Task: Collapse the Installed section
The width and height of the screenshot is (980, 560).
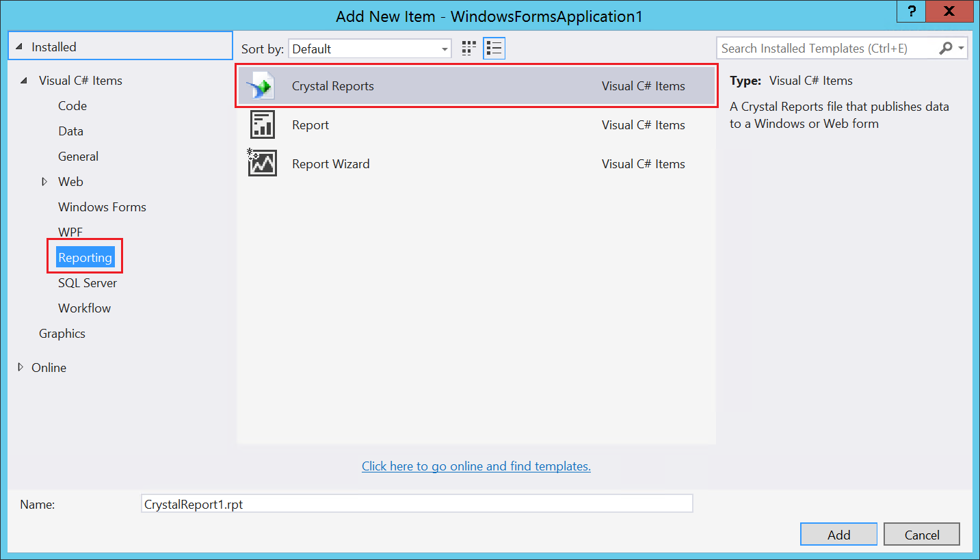Action: (x=18, y=47)
